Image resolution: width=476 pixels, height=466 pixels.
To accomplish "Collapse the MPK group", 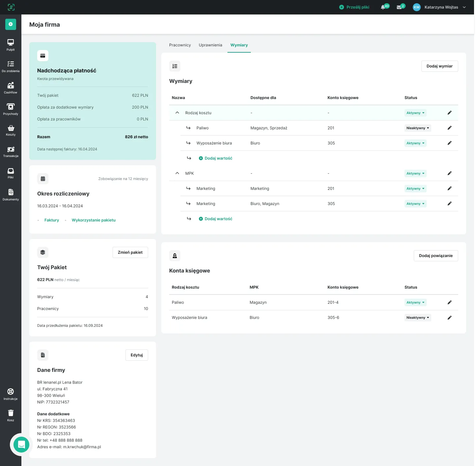I will [177, 173].
